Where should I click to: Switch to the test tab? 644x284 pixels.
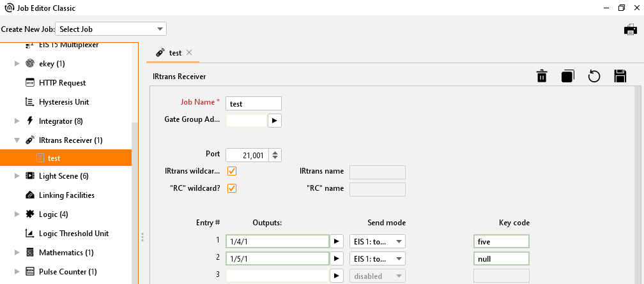171,53
